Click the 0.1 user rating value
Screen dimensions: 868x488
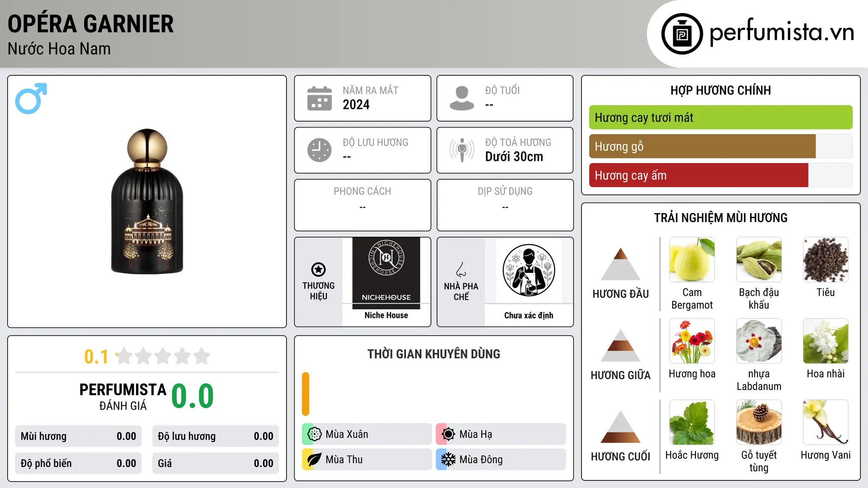[x=96, y=357]
